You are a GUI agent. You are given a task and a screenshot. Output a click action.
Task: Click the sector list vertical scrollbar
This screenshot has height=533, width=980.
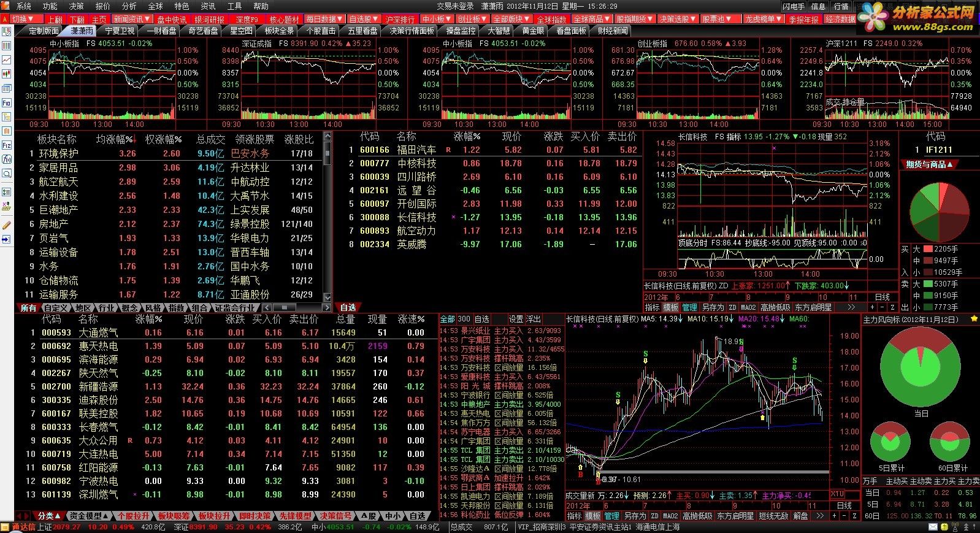coord(327,216)
